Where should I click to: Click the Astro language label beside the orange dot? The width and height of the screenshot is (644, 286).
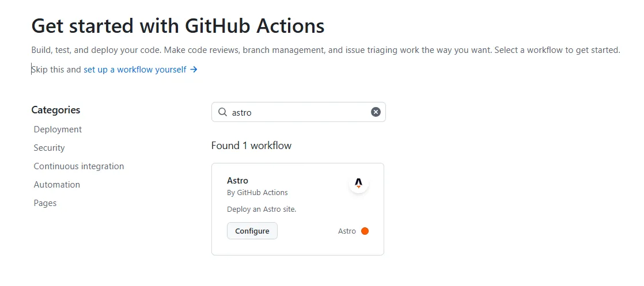pos(347,231)
